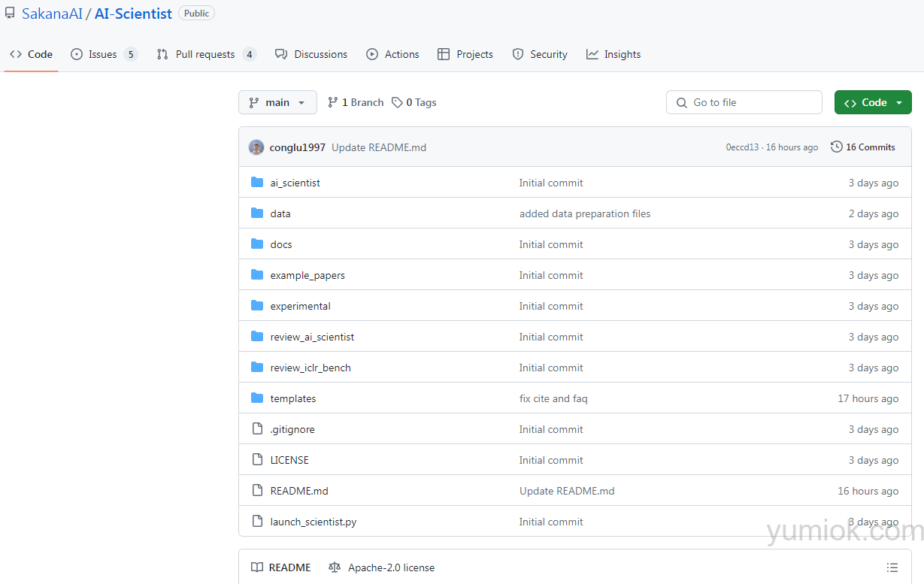The width and height of the screenshot is (924, 584).
Task: Open the templates folder
Action: (x=293, y=398)
